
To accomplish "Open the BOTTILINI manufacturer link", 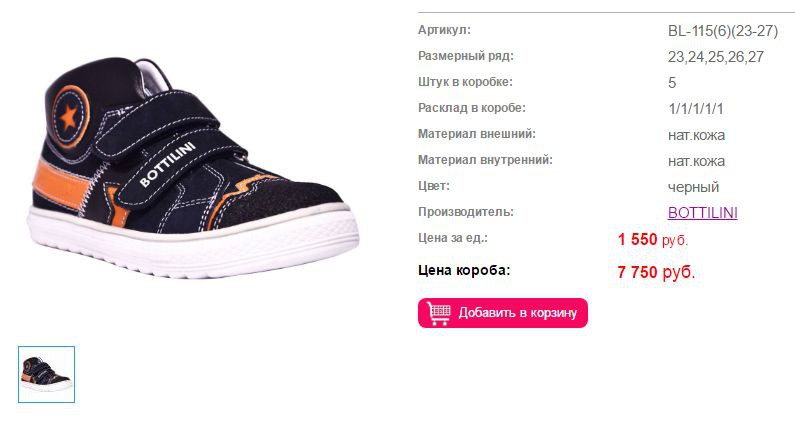I will (702, 212).
